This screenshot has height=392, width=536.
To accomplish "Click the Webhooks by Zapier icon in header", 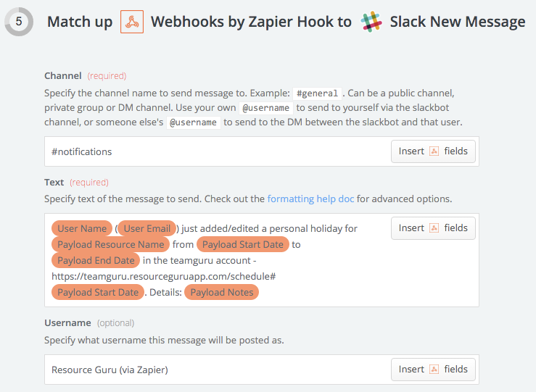I will (x=132, y=22).
